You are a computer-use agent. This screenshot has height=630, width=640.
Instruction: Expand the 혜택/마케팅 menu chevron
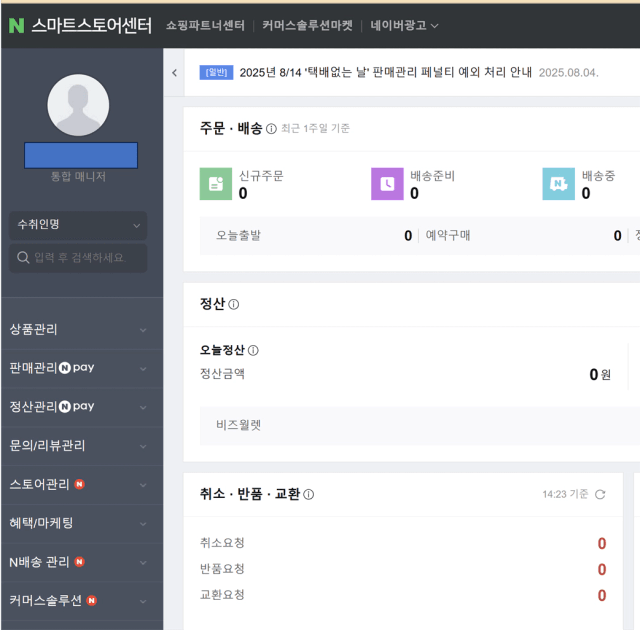(143, 524)
